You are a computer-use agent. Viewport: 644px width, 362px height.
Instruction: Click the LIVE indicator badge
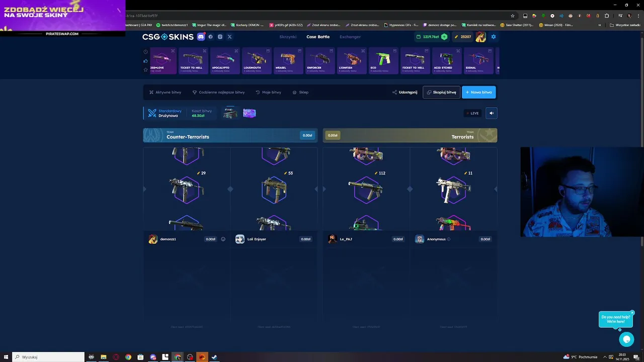472,113
